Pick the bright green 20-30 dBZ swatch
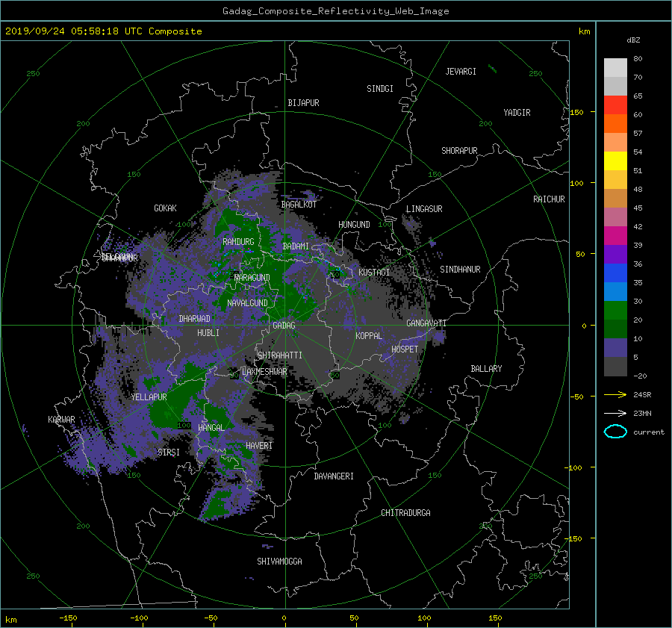The image size is (672, 628). tap(615, 311)
